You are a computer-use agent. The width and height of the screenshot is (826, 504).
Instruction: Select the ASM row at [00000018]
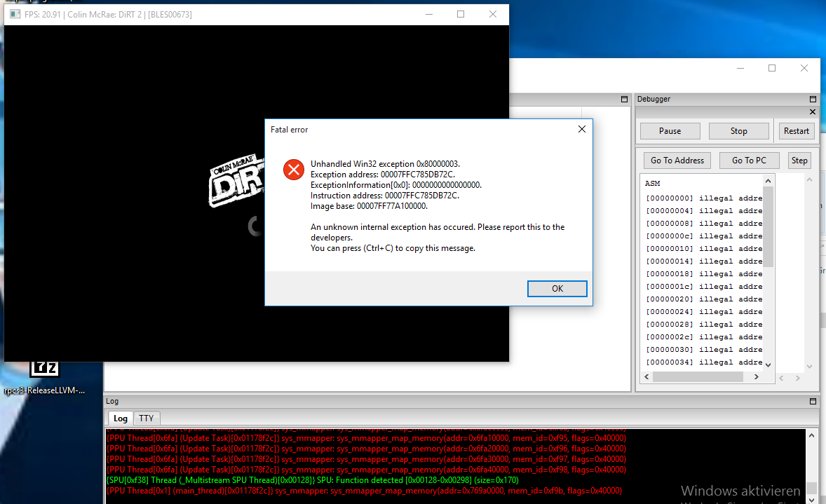click(704, 274)
